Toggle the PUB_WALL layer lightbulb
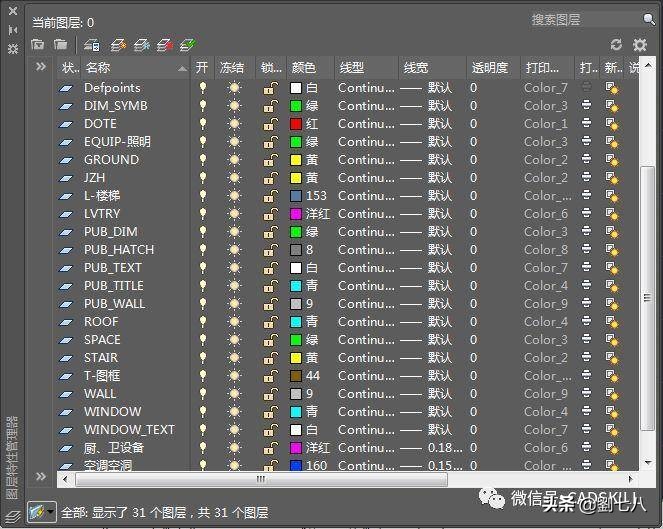663x529 pixels. pyautogui.click(x=203, y=304)
